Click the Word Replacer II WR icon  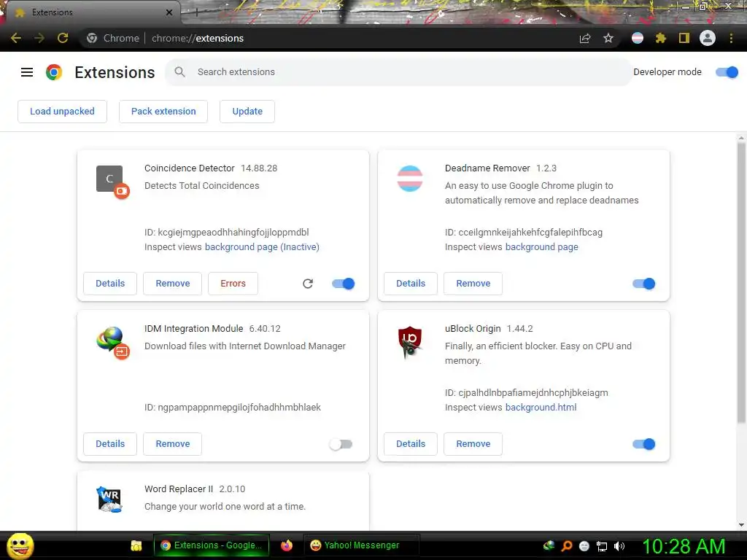(110, 499)
